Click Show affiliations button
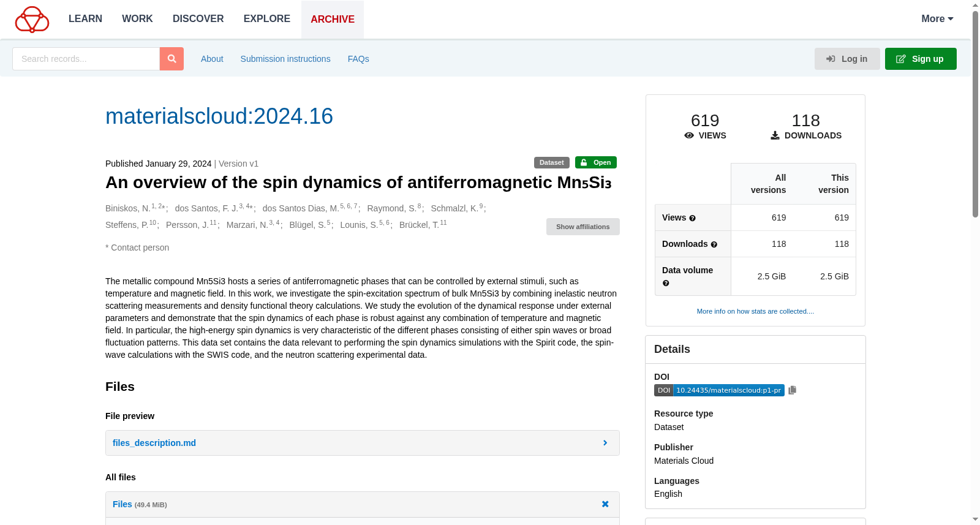 click(x=582, y=227)
